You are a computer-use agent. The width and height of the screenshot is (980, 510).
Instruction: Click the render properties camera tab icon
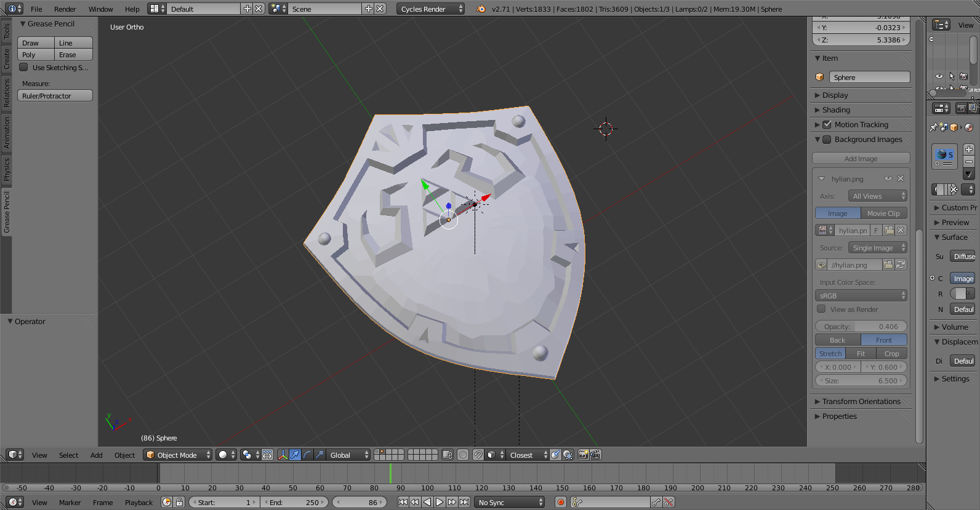click(x=961, y=108)
